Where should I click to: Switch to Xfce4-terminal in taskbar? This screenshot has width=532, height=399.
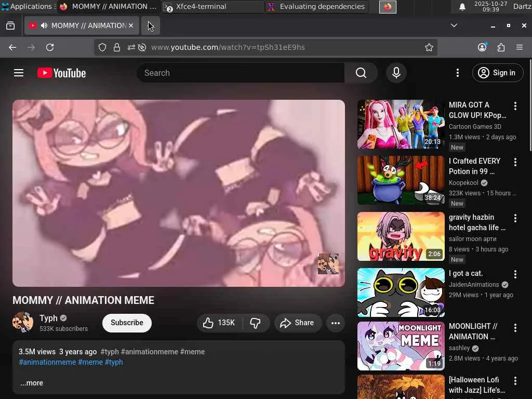coord(212,6)
